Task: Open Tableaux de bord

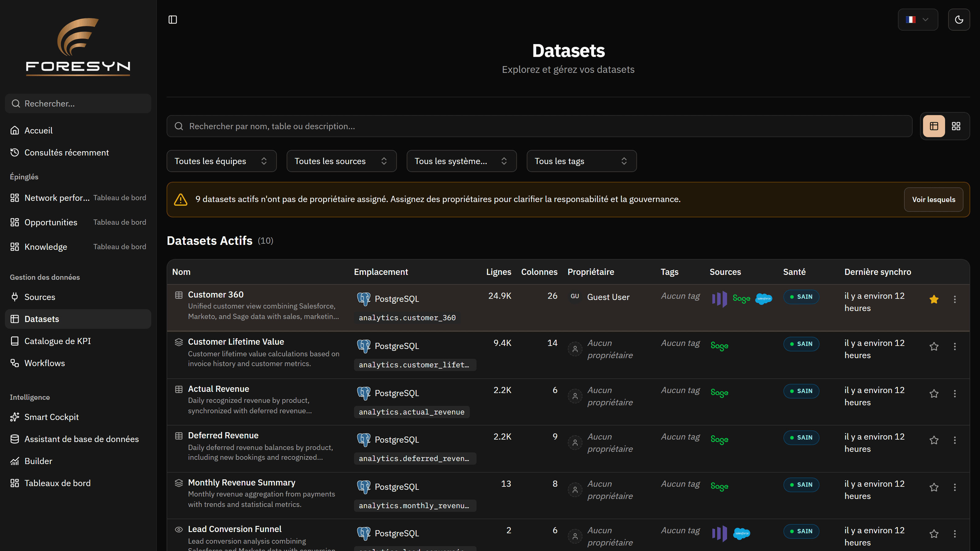Action: click(78, 483)
